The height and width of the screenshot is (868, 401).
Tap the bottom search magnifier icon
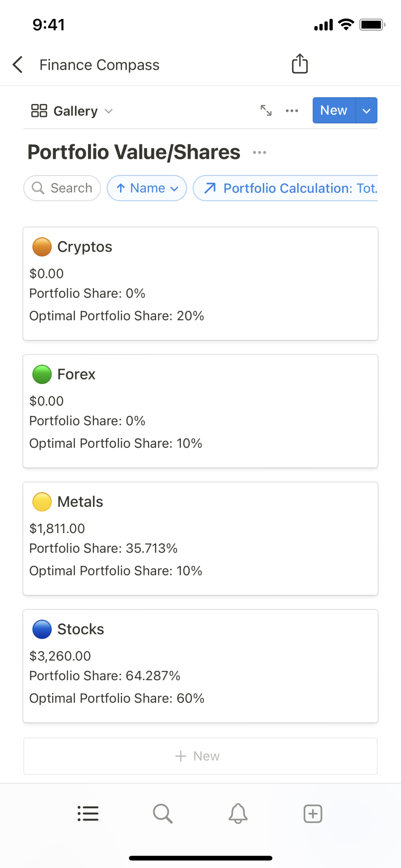coord(163,813)
